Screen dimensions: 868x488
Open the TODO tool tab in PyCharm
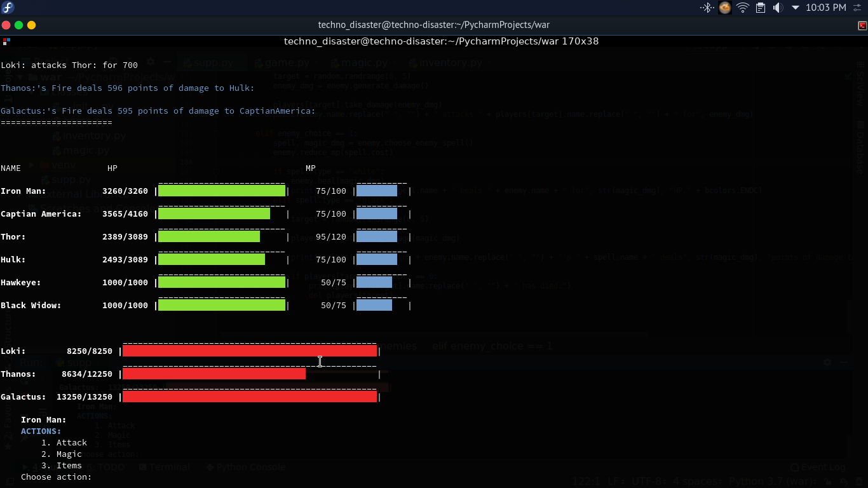click(105, 466)
